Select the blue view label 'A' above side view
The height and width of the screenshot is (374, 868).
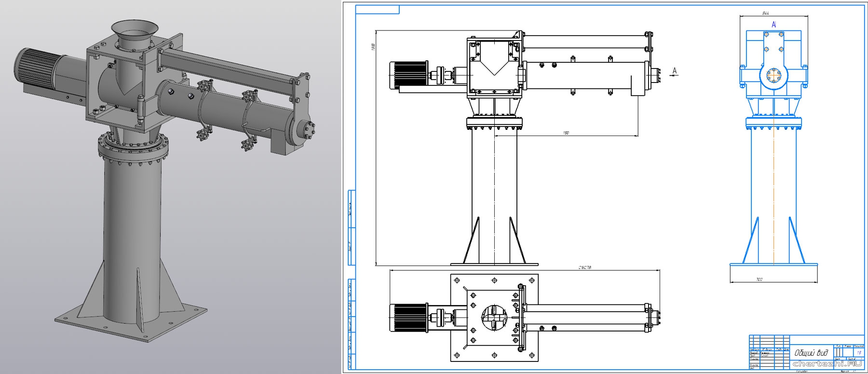click(x=774, y=24)
